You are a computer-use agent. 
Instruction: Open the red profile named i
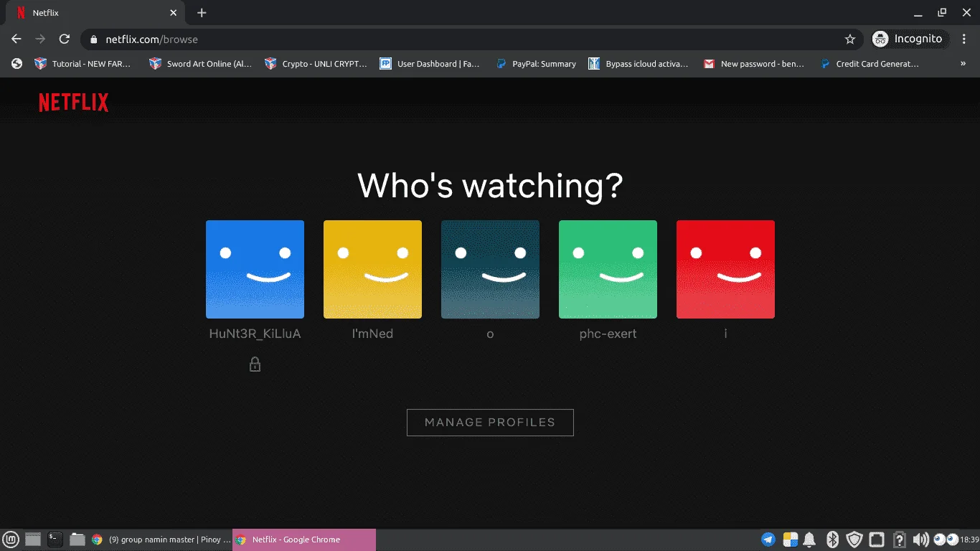click(725, 269)
